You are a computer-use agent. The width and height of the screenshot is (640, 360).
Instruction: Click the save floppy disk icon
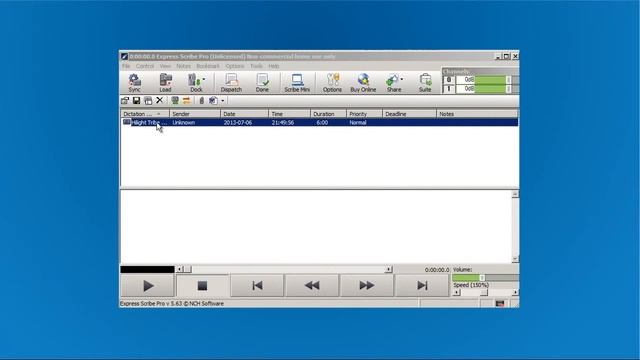(x=136, y=100)
